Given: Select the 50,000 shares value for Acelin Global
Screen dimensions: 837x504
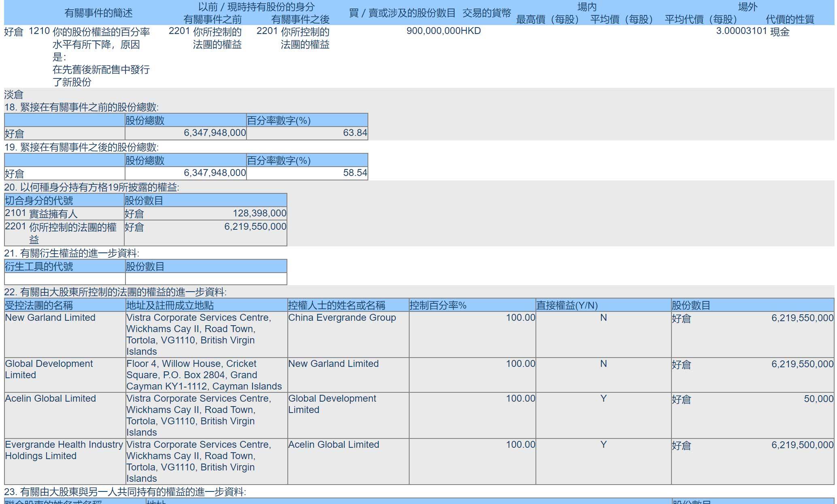Looking at the screenshot, I should [x=818, y=398].
